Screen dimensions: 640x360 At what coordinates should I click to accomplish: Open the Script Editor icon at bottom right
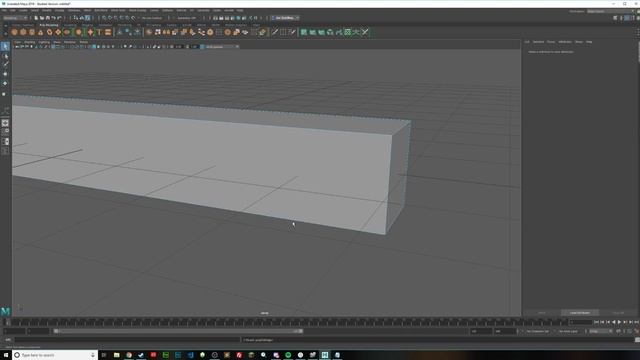click(637, 340)
